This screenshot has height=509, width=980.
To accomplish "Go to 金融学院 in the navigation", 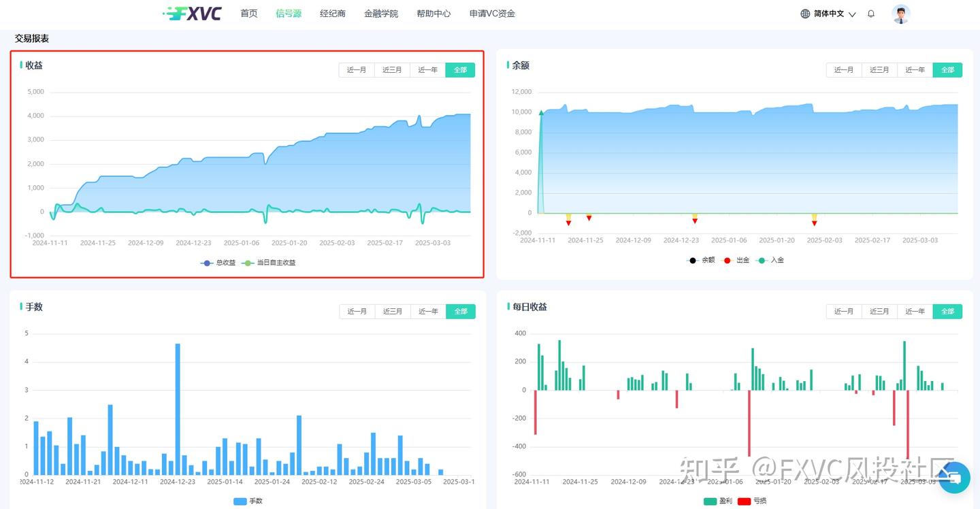I will (x=381, y=14).
